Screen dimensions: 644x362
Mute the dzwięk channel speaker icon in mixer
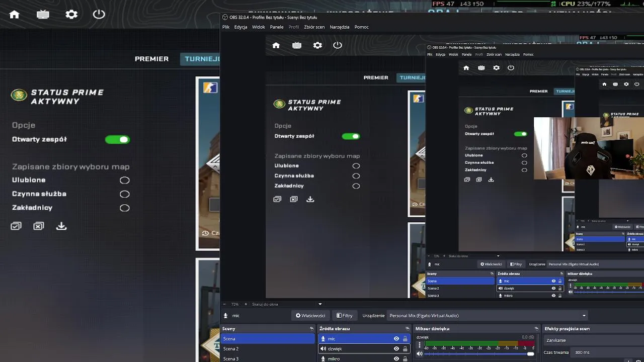(420, 354)
